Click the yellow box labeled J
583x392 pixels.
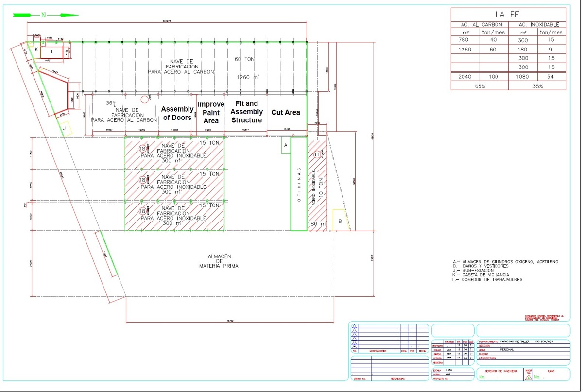pyautogui.click(x=65, y=128)
